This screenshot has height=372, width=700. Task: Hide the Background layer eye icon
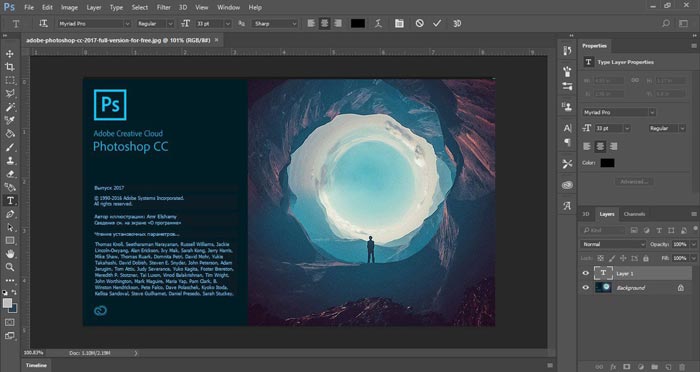[x=586, y=288]
